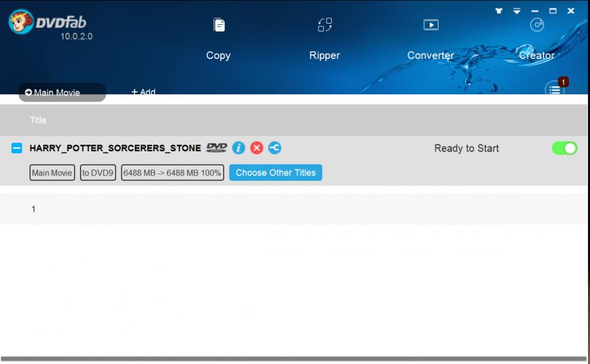This screenshot has height=364, width=590.
Task: Remove source with the red X icon
Action: click(x=256, y=148)
